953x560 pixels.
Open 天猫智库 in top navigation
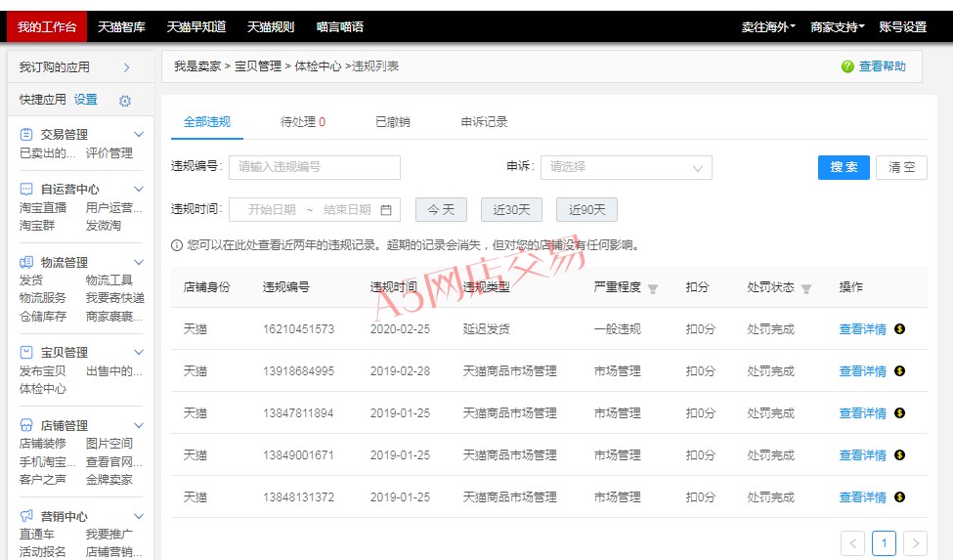click(121, 26)
